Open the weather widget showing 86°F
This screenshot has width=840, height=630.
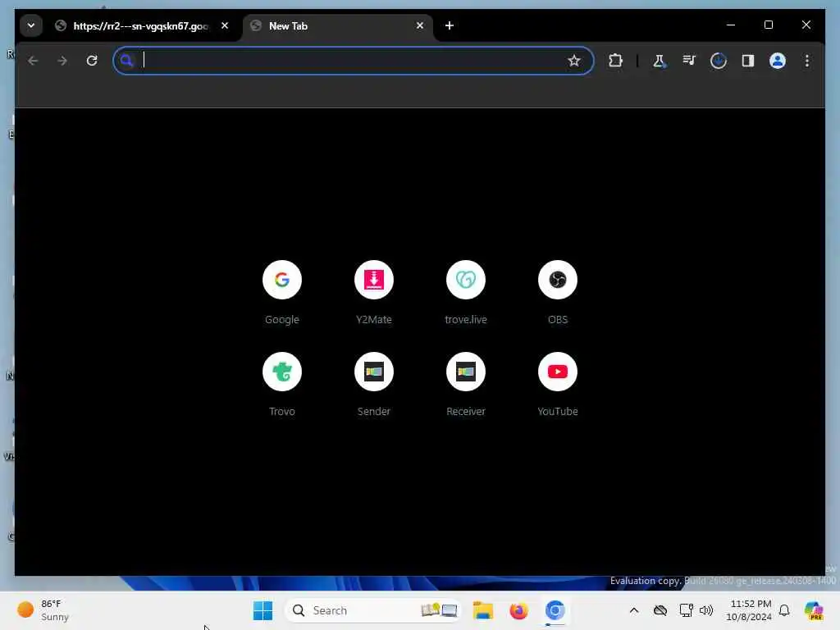coord(43,610)
